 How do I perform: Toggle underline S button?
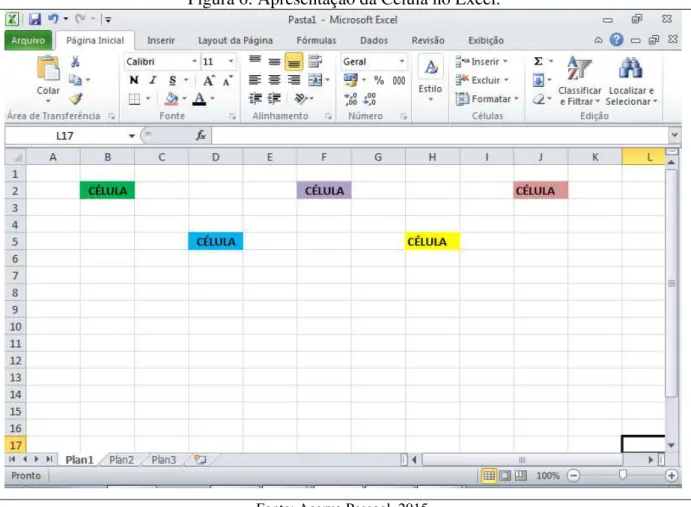click(x=172, y=80)
